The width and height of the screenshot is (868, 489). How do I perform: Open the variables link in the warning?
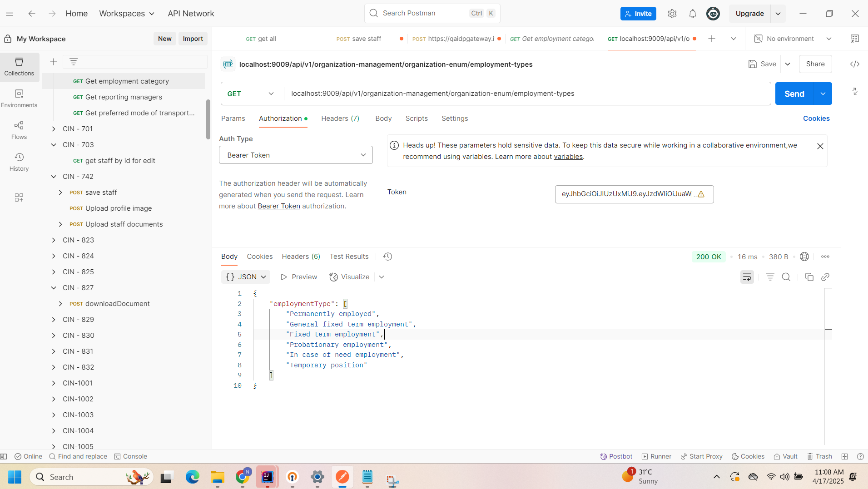click(568, 157)
